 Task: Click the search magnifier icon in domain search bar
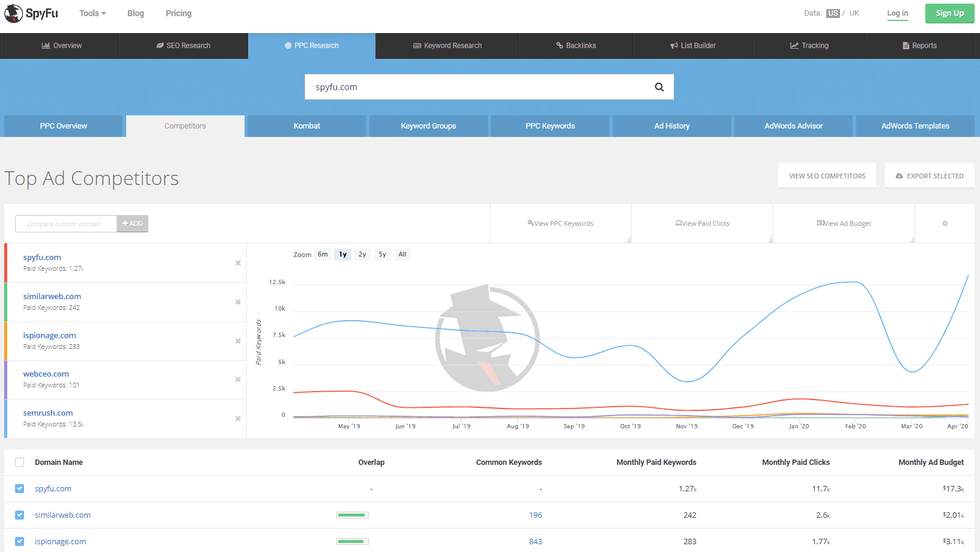point(659,86)
